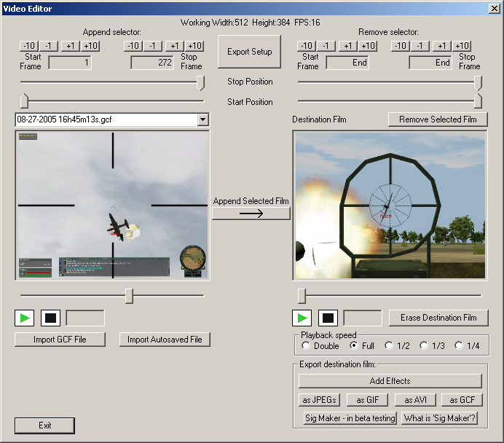
Task: Set playback speed to 1/2
Action: point(389,346)
